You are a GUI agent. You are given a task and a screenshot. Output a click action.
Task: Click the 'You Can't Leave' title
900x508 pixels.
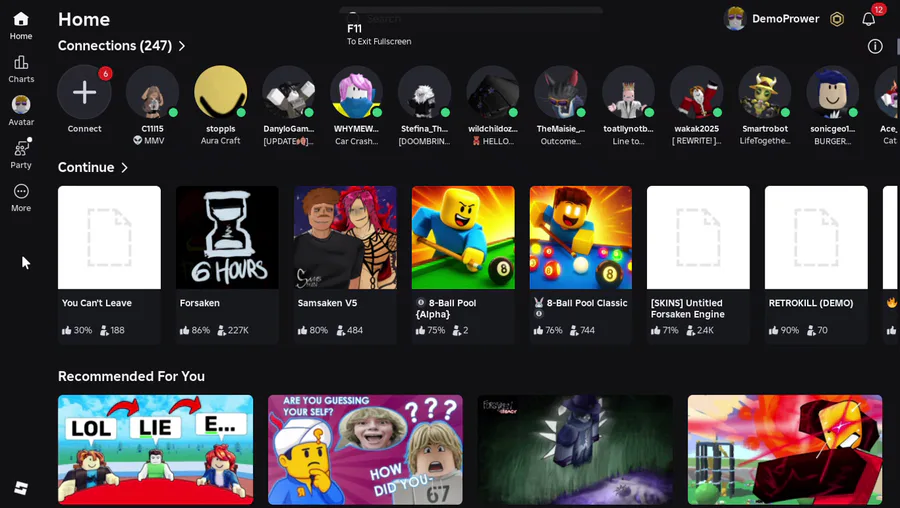point(97,303)
